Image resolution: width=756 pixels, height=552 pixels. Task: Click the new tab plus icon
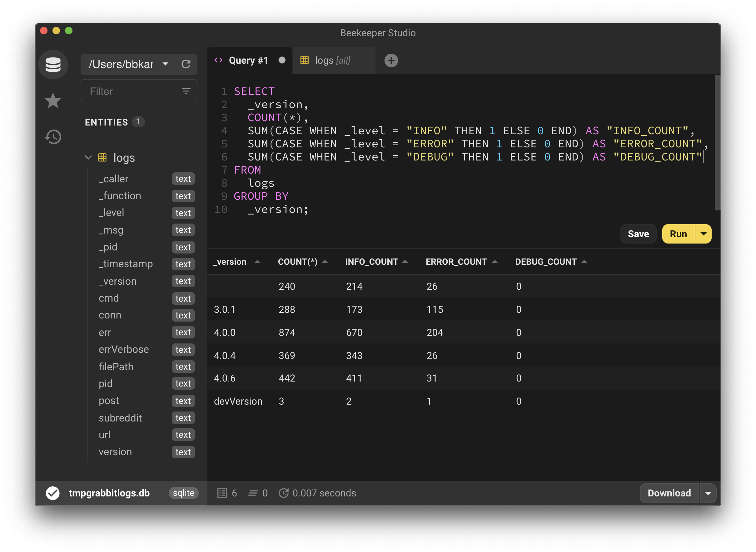pyautogui.click(x=391, y=61)
